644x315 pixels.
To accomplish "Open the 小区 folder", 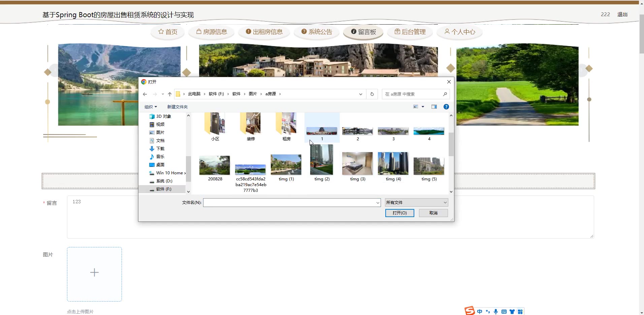I will pyautogui.click(x=215, y=127).
